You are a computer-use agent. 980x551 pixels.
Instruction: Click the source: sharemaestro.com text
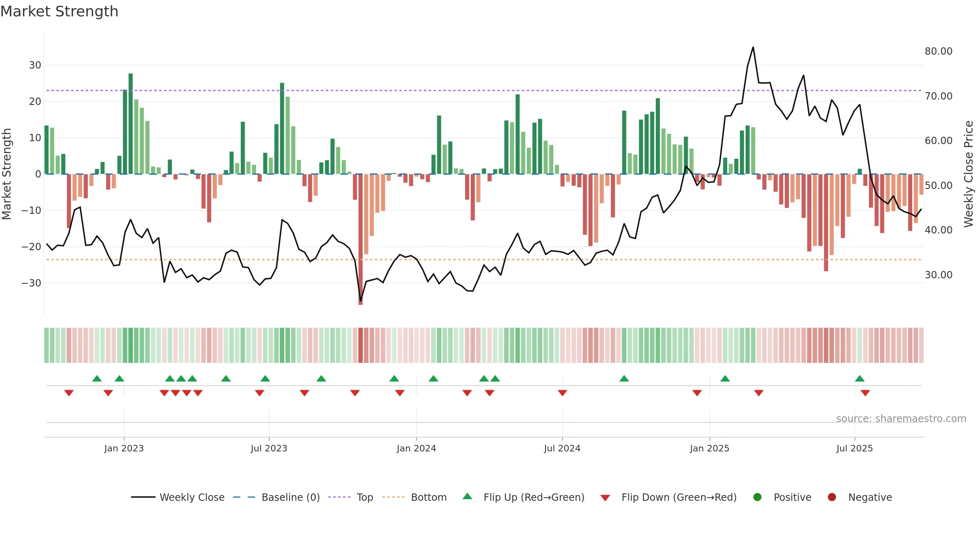point(901,418)
